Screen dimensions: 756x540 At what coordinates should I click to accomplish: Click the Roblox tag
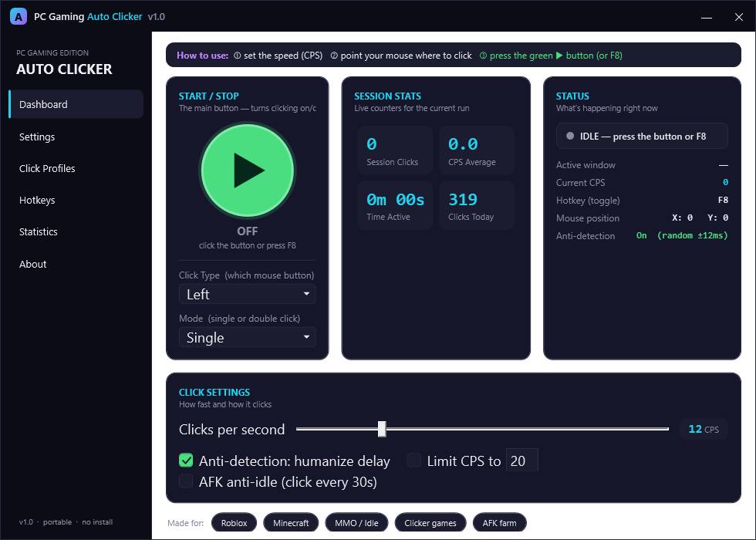pyautogui.click(x=234, y=523)
